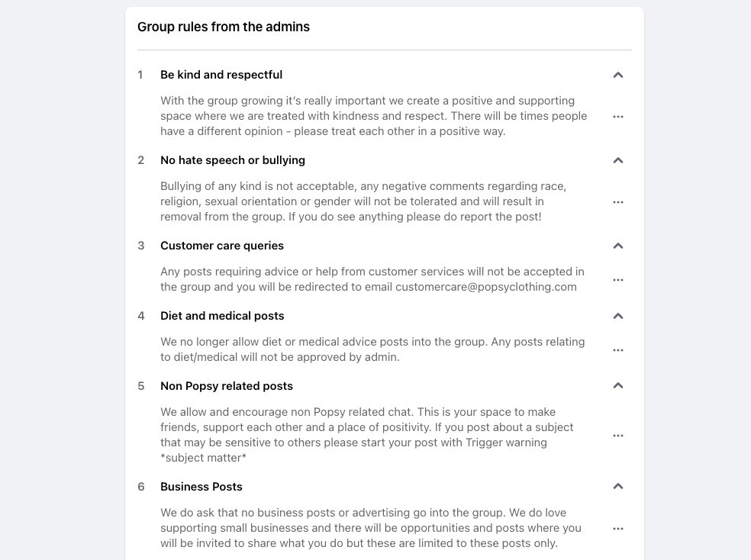751x560 pixels.
Task: Collapse the Be kind and respectful rule
Action: tap(618, 75)
